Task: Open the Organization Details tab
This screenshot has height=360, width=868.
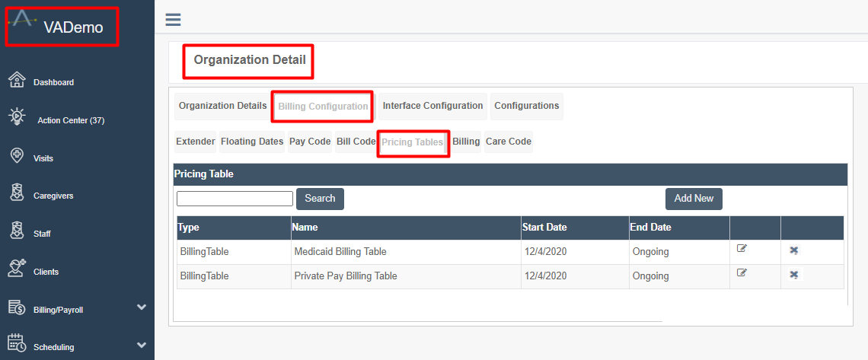Action: [222, 107]
